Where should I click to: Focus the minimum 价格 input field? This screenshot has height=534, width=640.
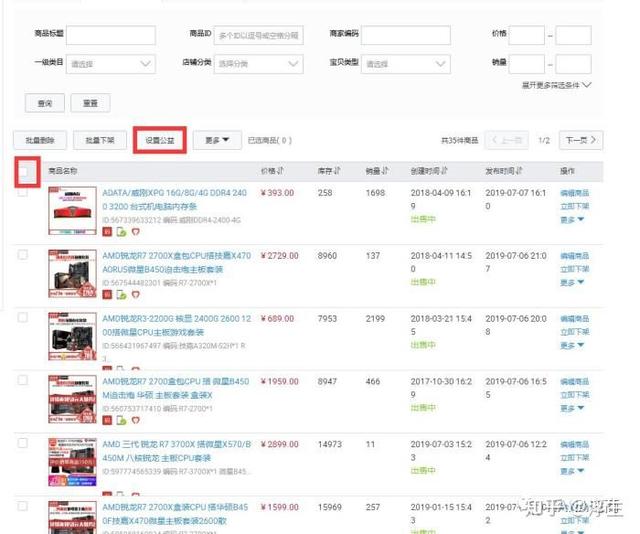point(527,35)
